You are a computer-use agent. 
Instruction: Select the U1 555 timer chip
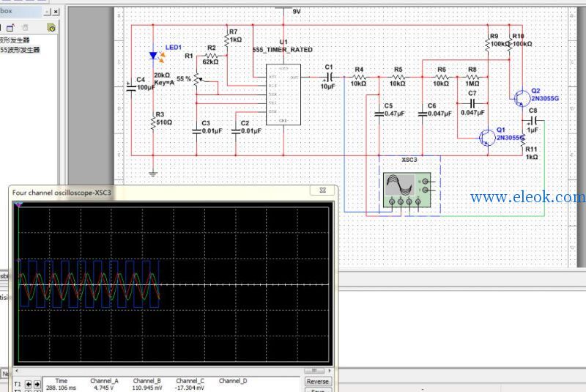coord(283,95)
